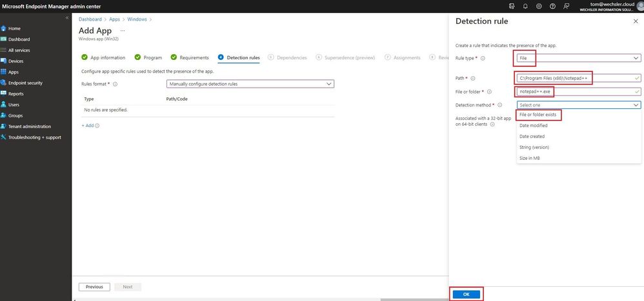Open the feedback icon in header
Viewport: 644px width, 301px height.
coord(567,6)
